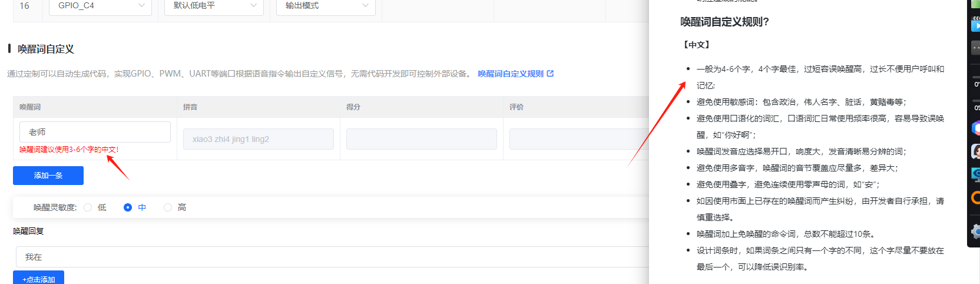Click the 添加一条 button

pos(48,176)
